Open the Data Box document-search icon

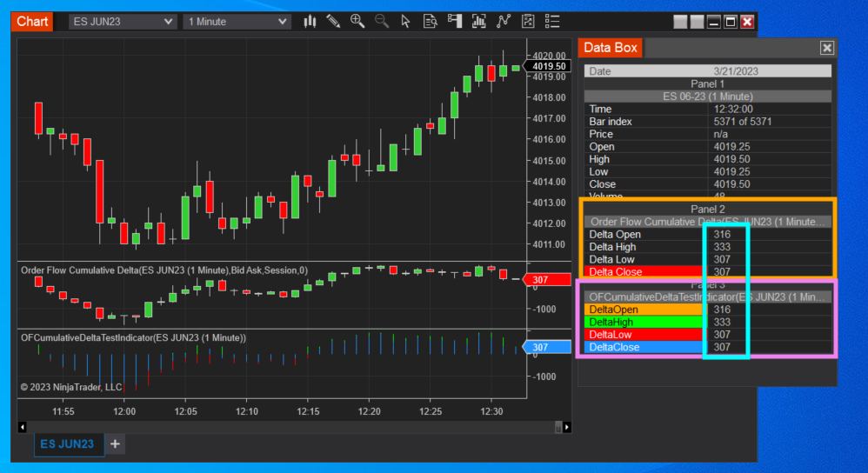pos(431,22)
